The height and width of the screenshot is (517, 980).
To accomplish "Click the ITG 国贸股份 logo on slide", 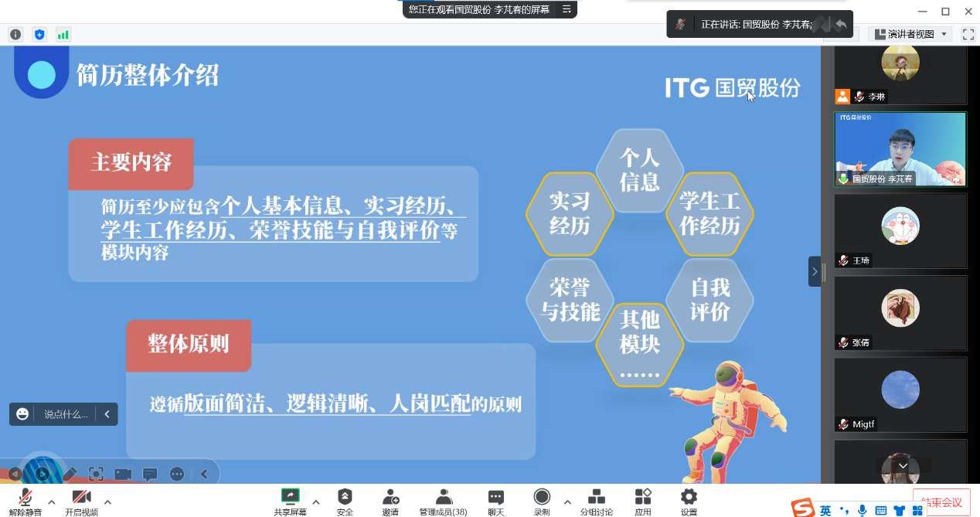I will (x=733, y=87).
